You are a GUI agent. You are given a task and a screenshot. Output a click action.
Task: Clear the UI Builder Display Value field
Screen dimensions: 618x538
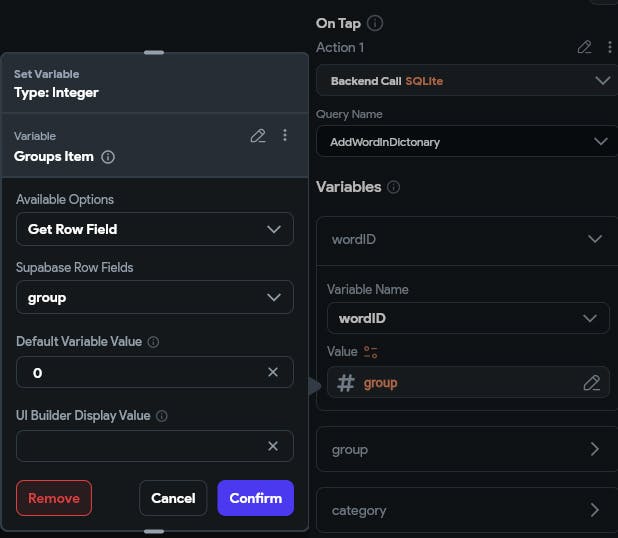pos(273,446)
